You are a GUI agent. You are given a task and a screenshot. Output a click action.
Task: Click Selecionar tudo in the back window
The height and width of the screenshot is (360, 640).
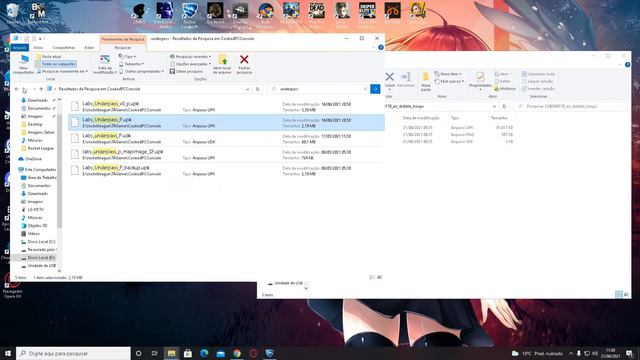click(538, 74)
